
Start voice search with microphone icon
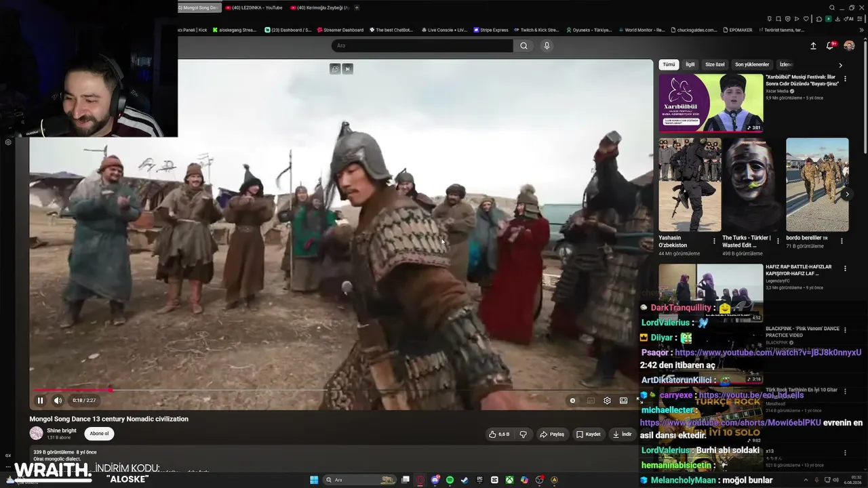[547, 45]
